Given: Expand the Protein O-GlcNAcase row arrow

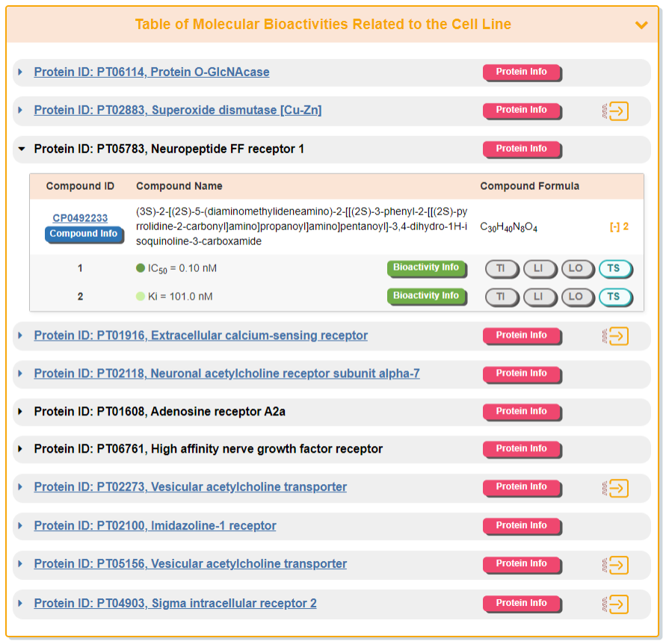Looking at the screenshot, I should pyautogui.click(x=20, y=72).
